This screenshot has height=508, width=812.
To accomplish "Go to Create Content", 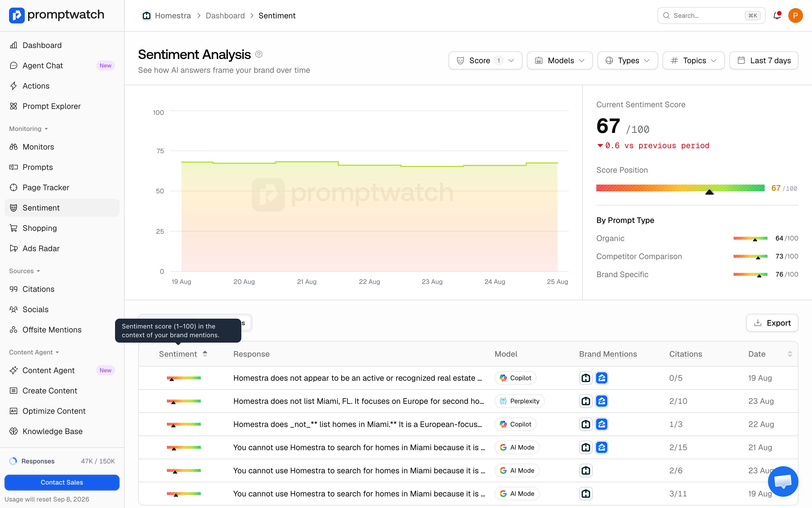I will pyautogui.click(x=62, y=391).
